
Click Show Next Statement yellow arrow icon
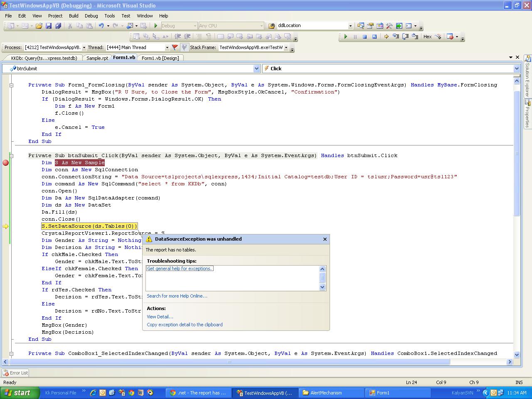click(x=386, y=37)
